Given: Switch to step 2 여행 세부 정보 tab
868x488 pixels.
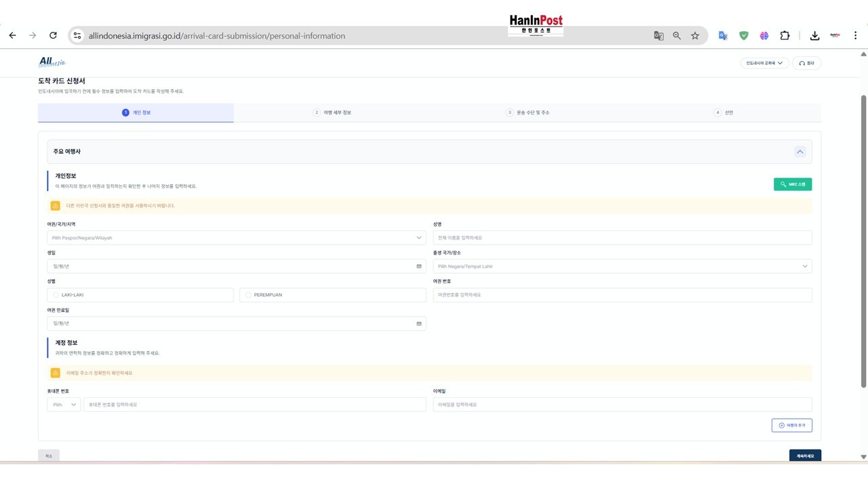Looking at the screenshot, I should 332,113.
